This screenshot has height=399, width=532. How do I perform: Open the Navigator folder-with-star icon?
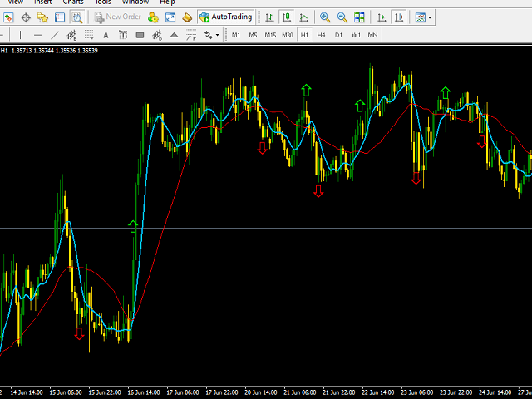tap(42, 17)
